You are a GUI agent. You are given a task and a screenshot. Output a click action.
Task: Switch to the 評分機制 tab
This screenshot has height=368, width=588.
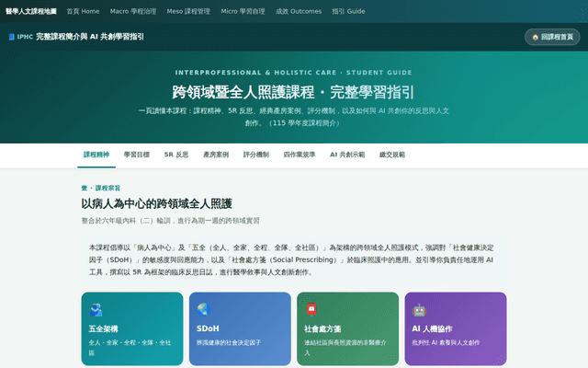point(256,155)
